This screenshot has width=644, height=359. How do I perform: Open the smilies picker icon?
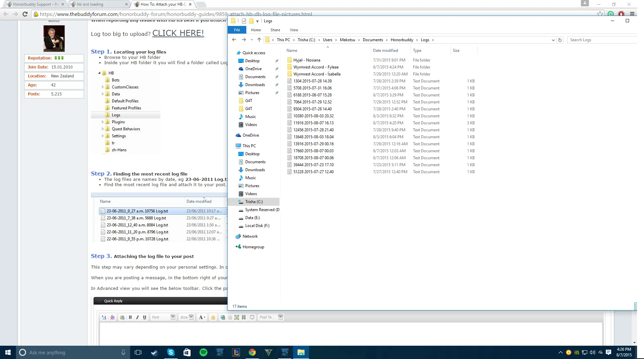tap(213, 317)
